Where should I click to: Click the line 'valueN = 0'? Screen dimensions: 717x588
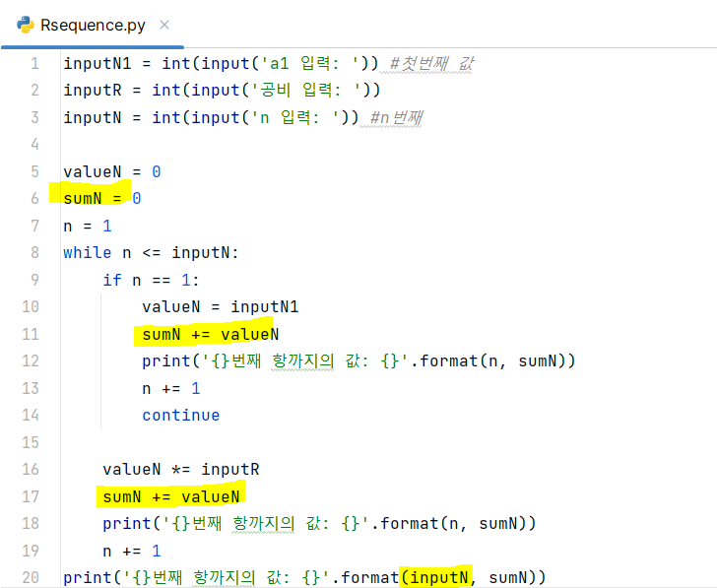pyautogui.click(x=112, y=172)
